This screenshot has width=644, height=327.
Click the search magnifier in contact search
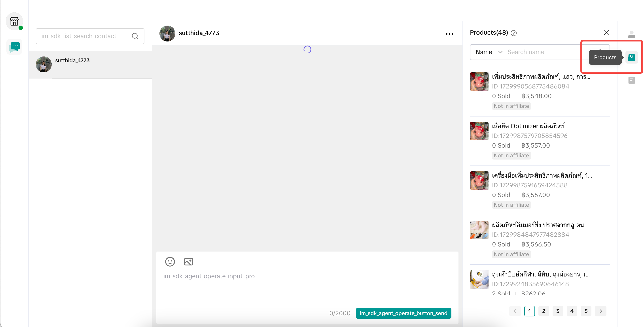(x=135, y=36)
